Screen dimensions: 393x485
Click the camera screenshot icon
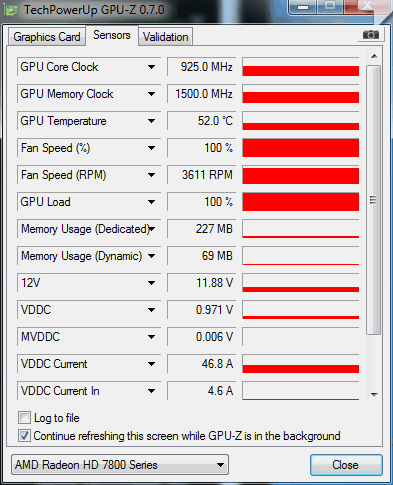(x=371, y=35)
